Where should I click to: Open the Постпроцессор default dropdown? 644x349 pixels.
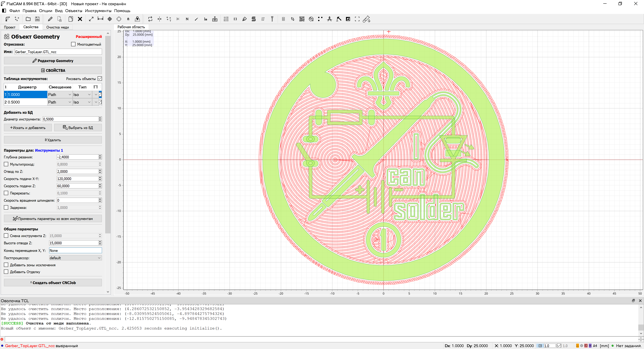point(75,258)
